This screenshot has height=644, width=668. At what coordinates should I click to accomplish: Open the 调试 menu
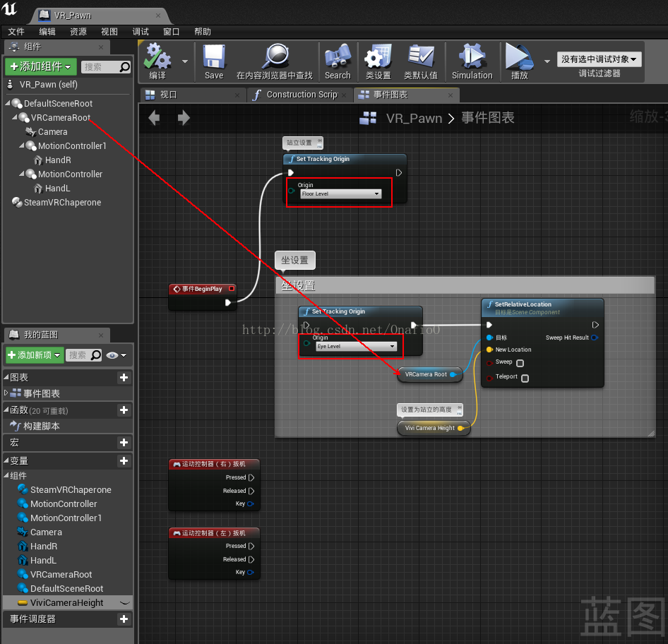141,32
